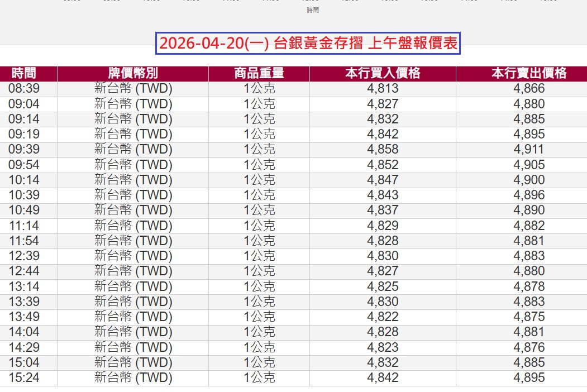Click sell price 4,900 at 10:14
The image size is (587, 392).
pyautogui.click(x=529, y=180)
